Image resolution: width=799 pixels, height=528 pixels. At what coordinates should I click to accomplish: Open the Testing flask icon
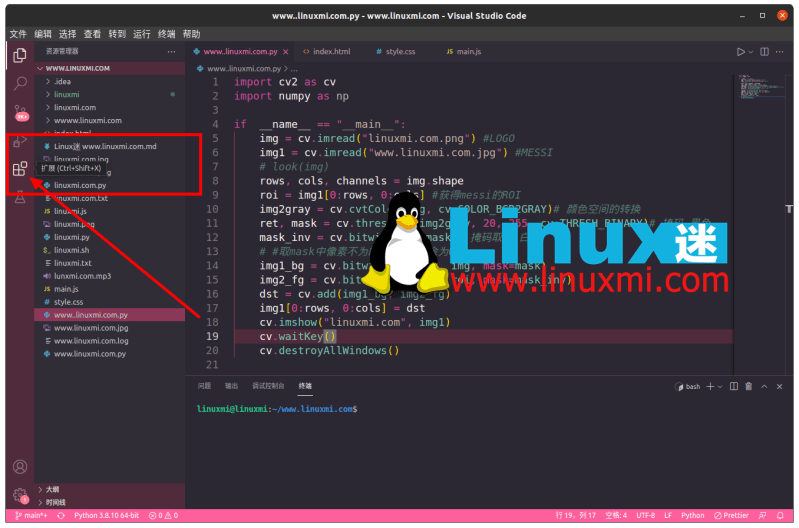click(x=20, y=197)
